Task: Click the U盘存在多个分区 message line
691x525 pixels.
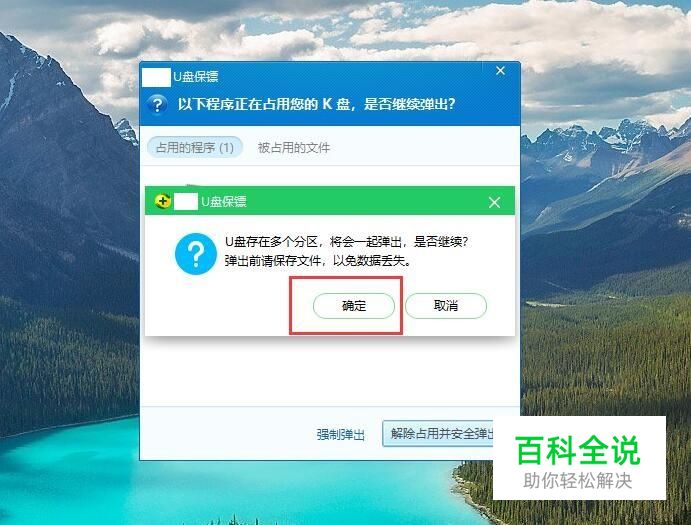Action: point(346,242)
